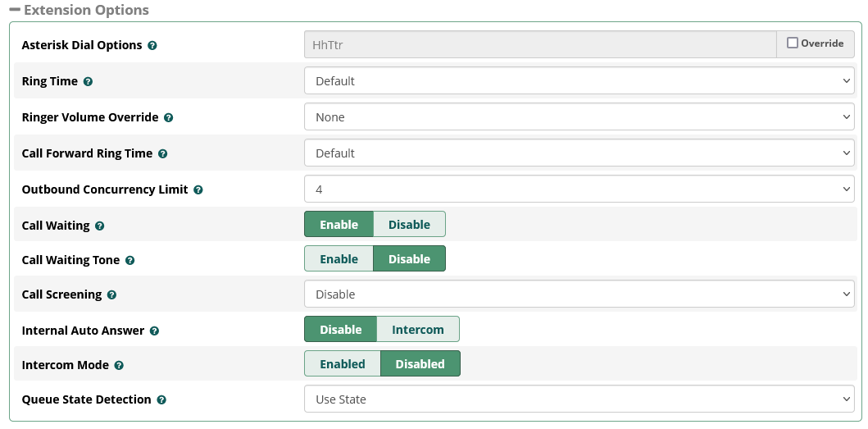Open the Ring Time dropdown
This screenshot has width=868, height=429.
click(x=579, y=81)
